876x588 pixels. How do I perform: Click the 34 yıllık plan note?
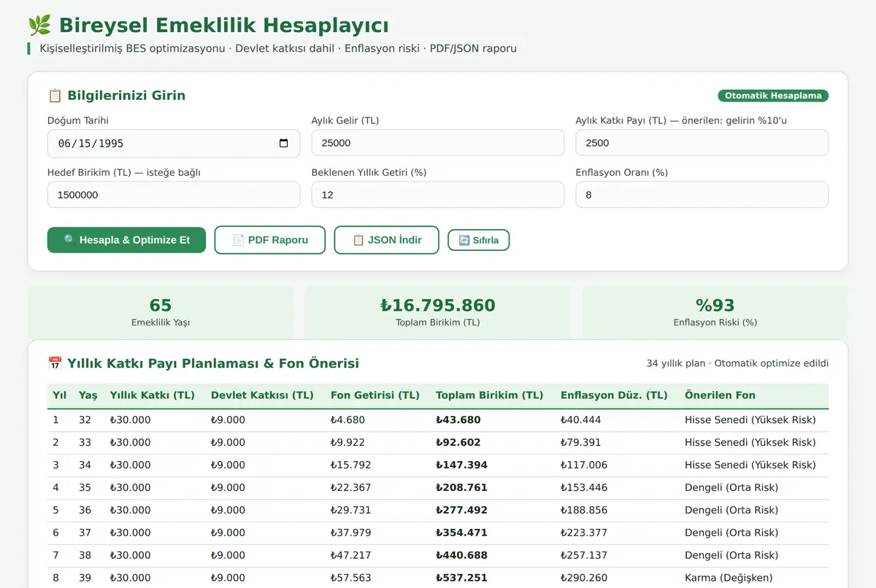[737, 363]
